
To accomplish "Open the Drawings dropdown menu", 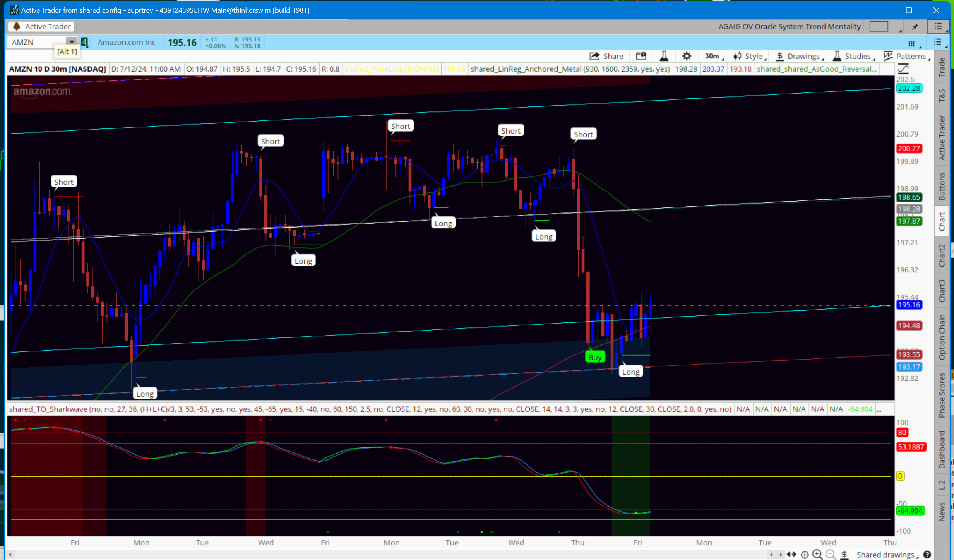I will tap(800, 56).
